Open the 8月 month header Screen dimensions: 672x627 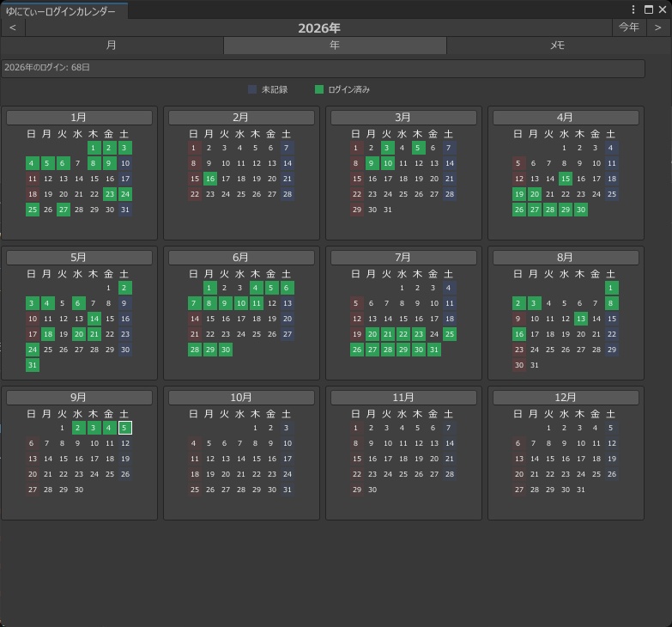pos(566,258)
